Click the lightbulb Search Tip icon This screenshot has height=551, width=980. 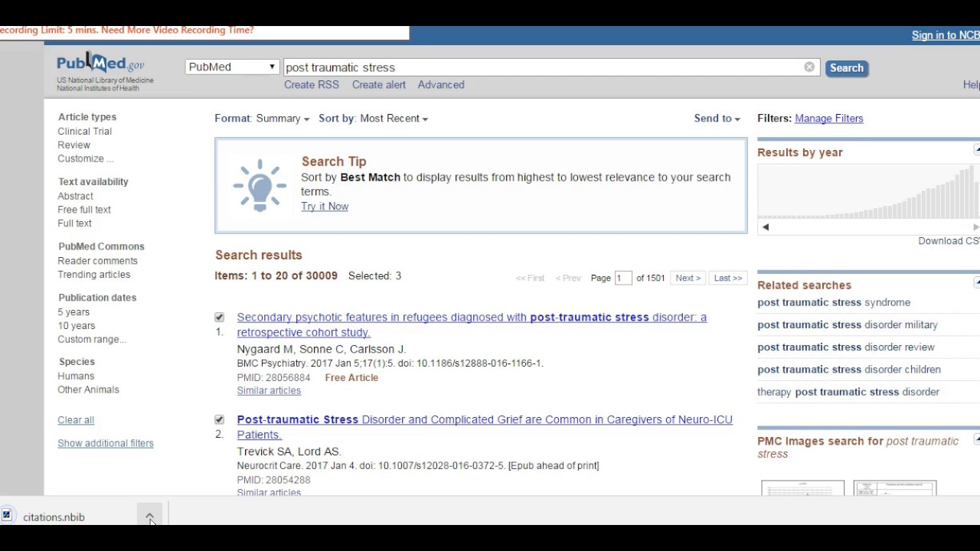pos(260,185)
